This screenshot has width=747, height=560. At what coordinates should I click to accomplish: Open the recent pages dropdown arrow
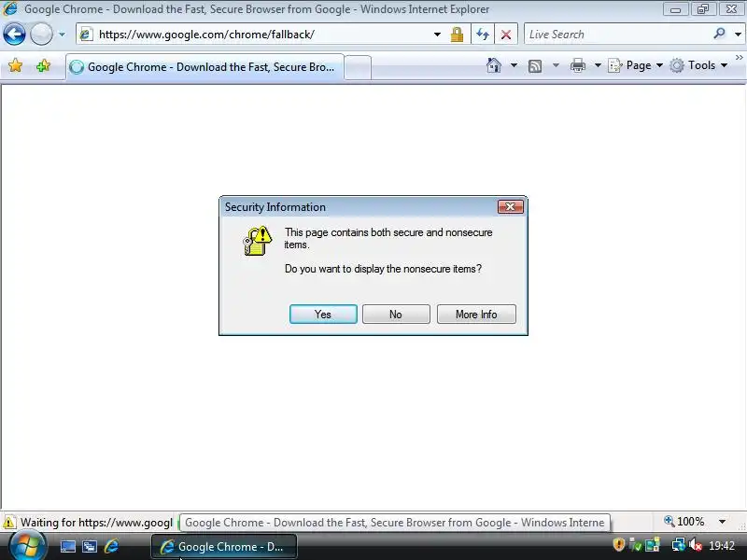pos(62,35)
